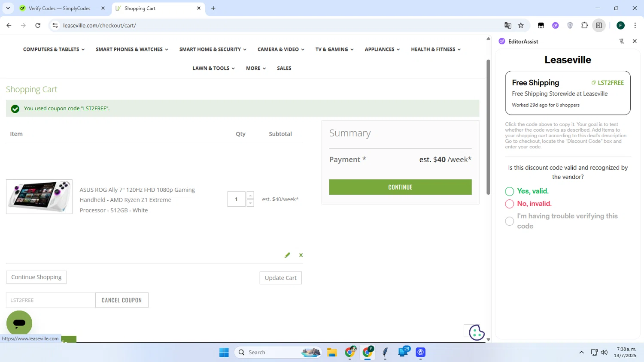644x362 pixels.
Task: Expand the More menu
Action: coord(256,68)
